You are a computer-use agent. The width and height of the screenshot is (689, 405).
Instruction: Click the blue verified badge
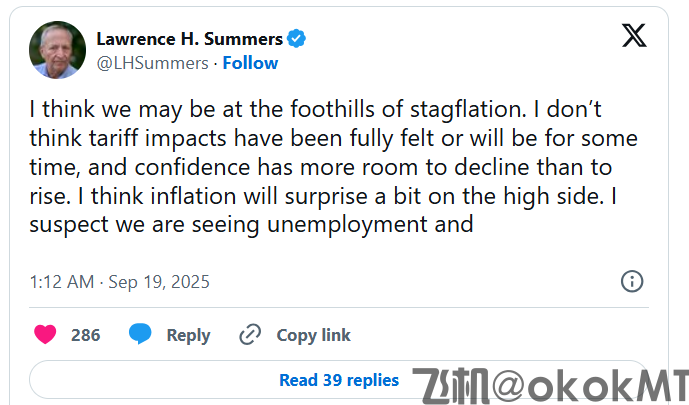pyautogui.click(x=297, y=39)
